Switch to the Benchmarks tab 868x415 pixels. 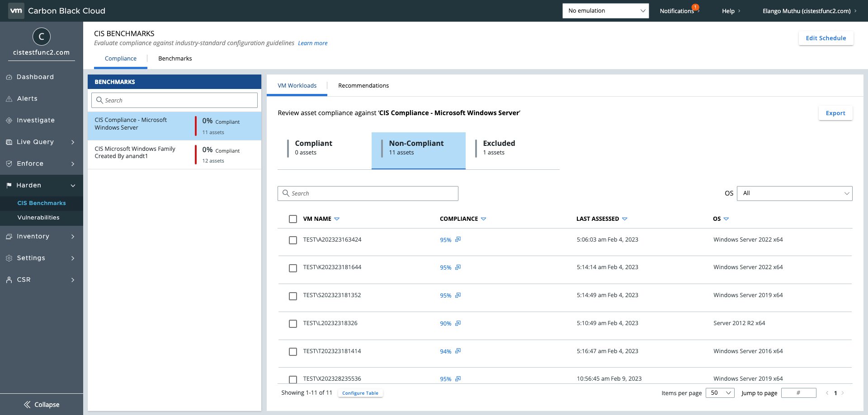coord(175,59)
